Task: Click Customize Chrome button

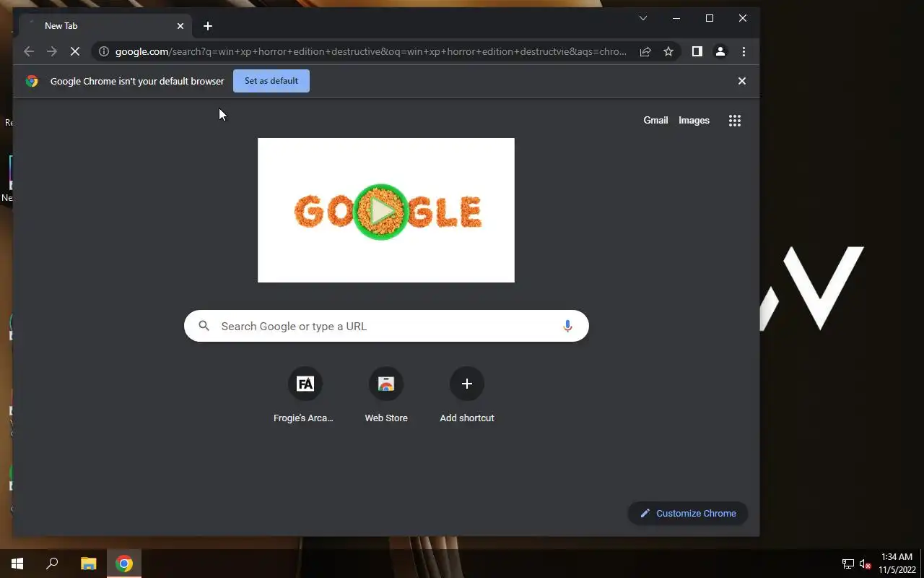Action: 688,513
